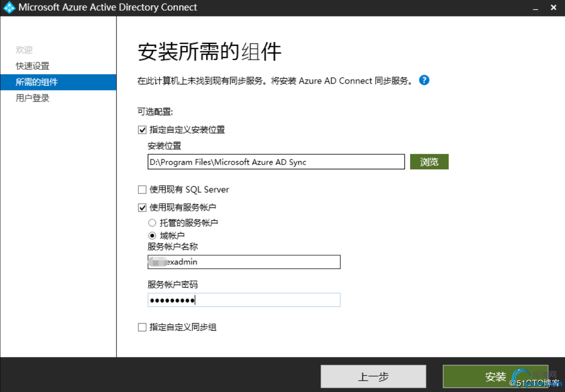The width and height of the screenshot is (565, 392).
Task: Click the green 安装 button
Action: [x=496, y=377]
